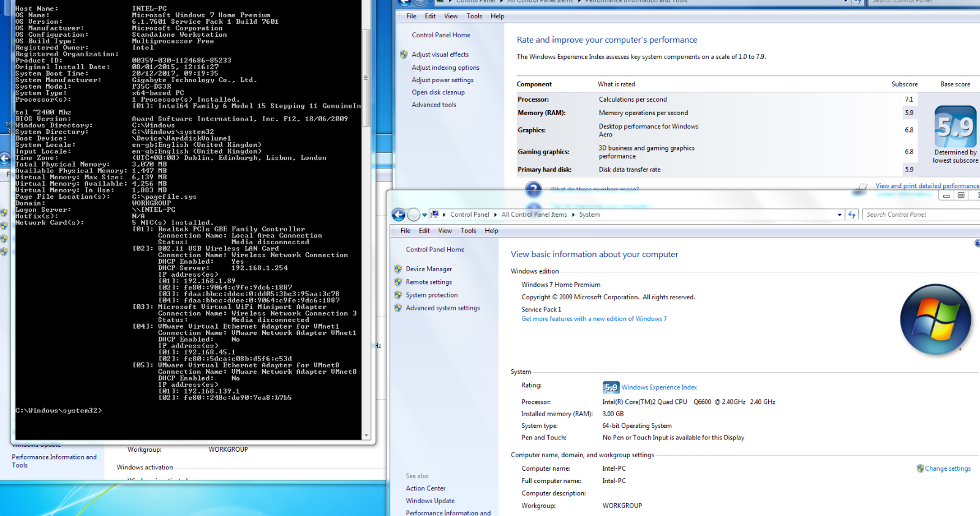Open the Tools menu in the System window
Viewport: 980px width, 516px height.
[469, 231]
